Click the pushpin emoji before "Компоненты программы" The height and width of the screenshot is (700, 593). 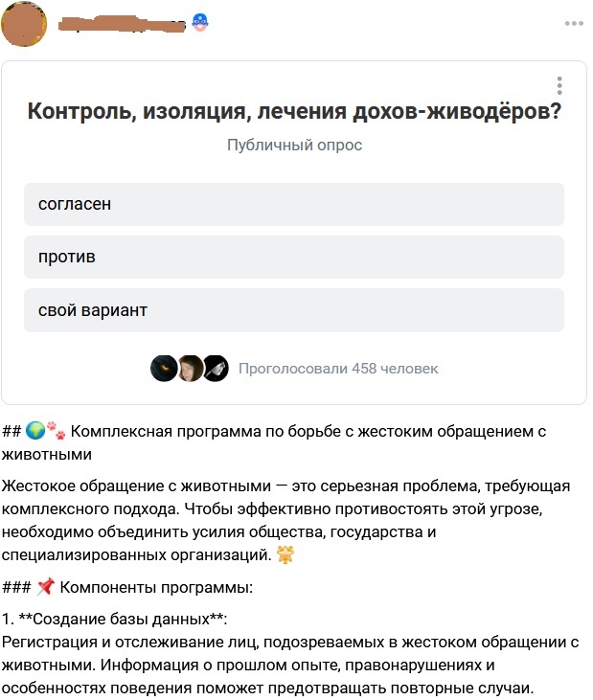coord(47,587)
